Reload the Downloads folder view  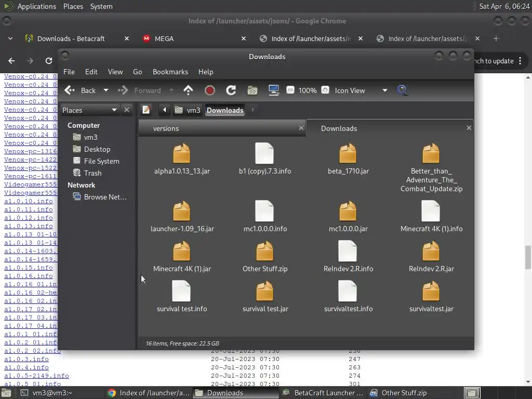[231, 90]
